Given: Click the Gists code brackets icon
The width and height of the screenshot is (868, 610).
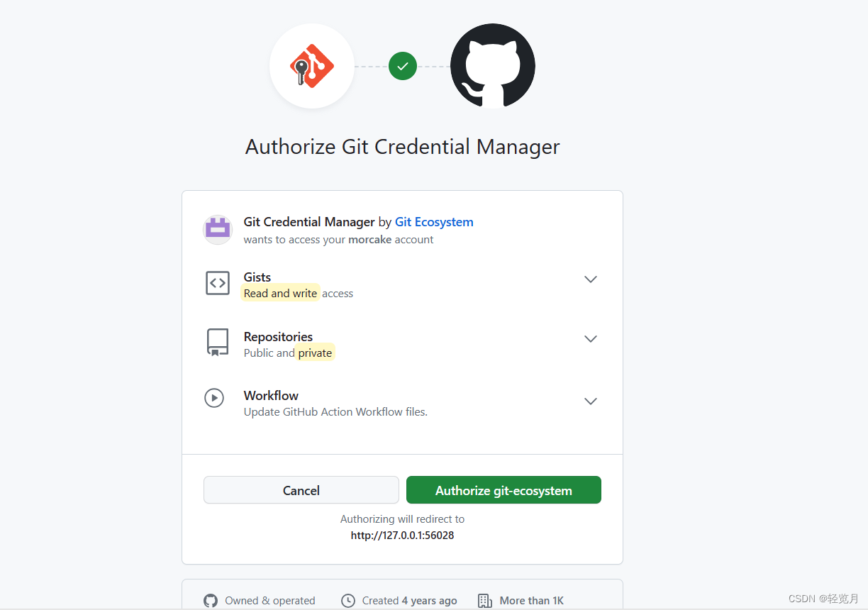Looking at the screenshot, I should [218, 282].
